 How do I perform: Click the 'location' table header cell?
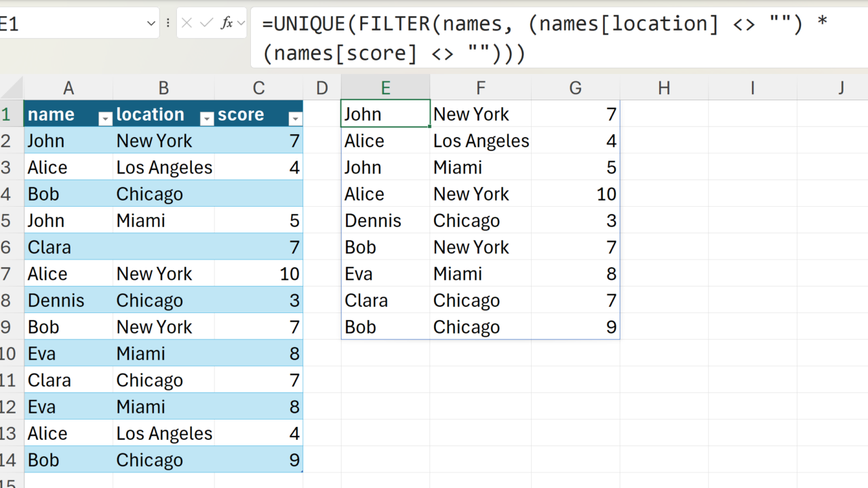point(163,114)
